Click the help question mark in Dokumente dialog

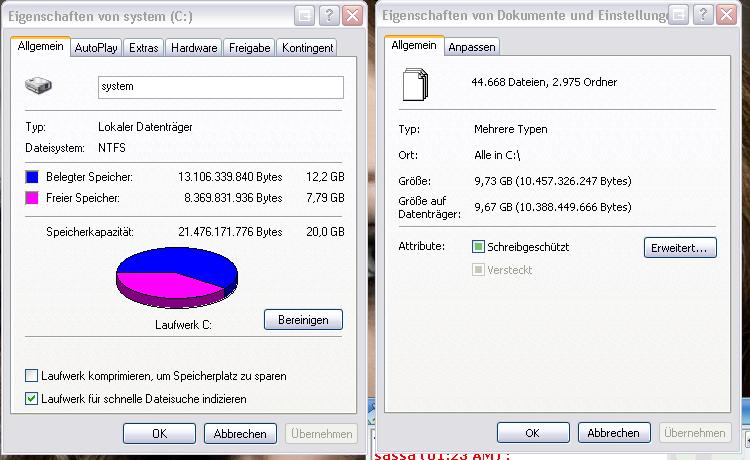click(703, 15)
